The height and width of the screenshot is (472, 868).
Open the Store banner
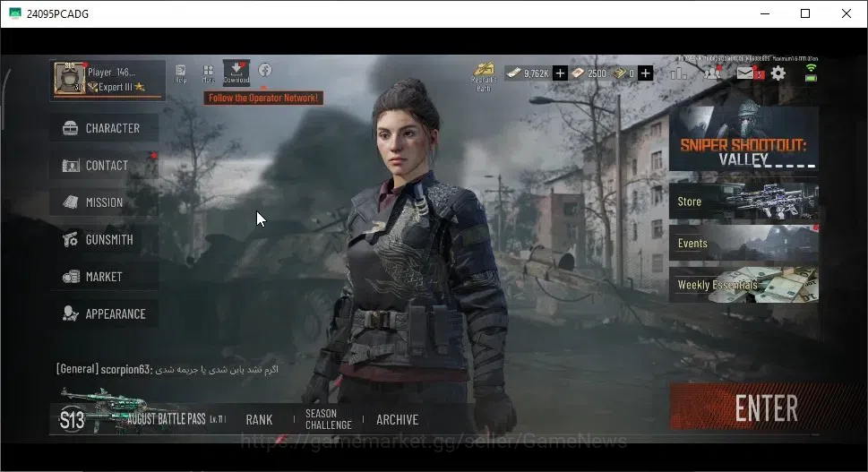(x=743, y=201)
